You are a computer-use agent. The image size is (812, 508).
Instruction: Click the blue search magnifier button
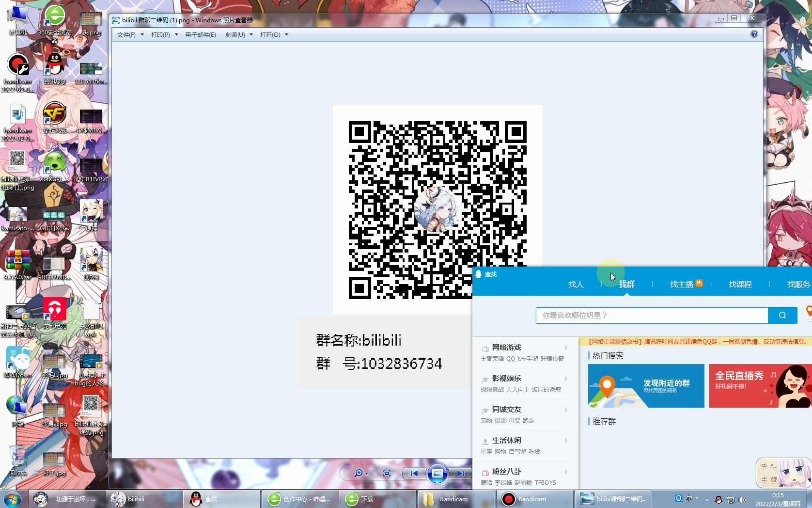[782, 315]
